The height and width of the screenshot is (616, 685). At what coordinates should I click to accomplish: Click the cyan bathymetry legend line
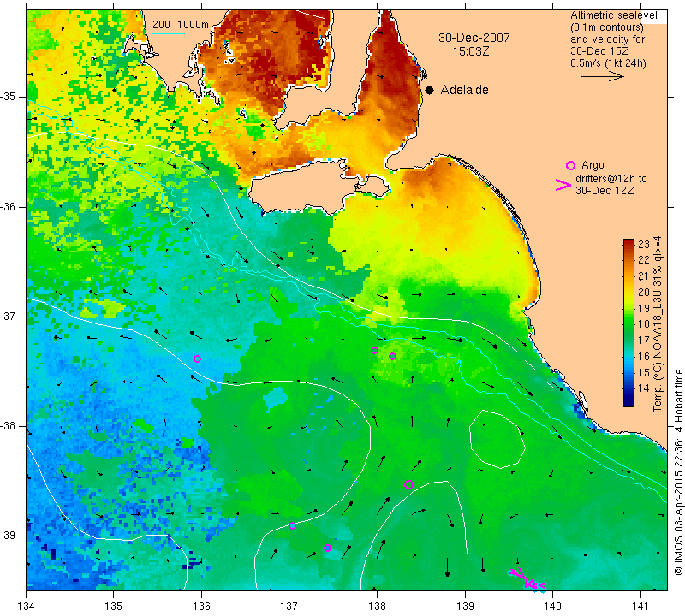click(169, 33)
